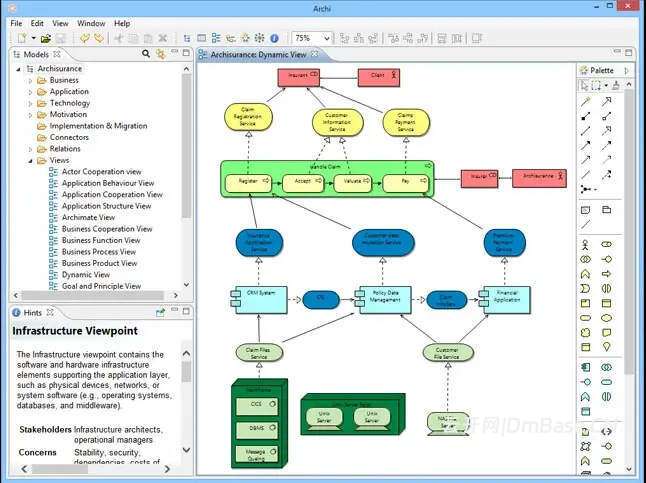The width and height of the screenshot is (646, 483).
Task: Select the Business Interface tool in Palette
Action: pyautogui.click(x=606, y=259)
